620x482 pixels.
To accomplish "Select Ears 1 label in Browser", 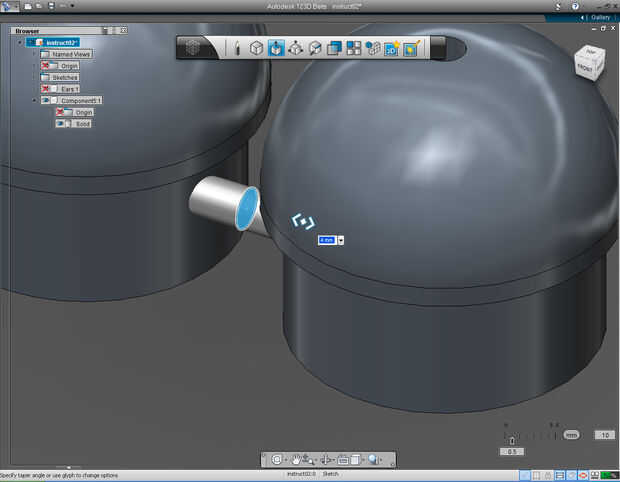I will (70, 89).
